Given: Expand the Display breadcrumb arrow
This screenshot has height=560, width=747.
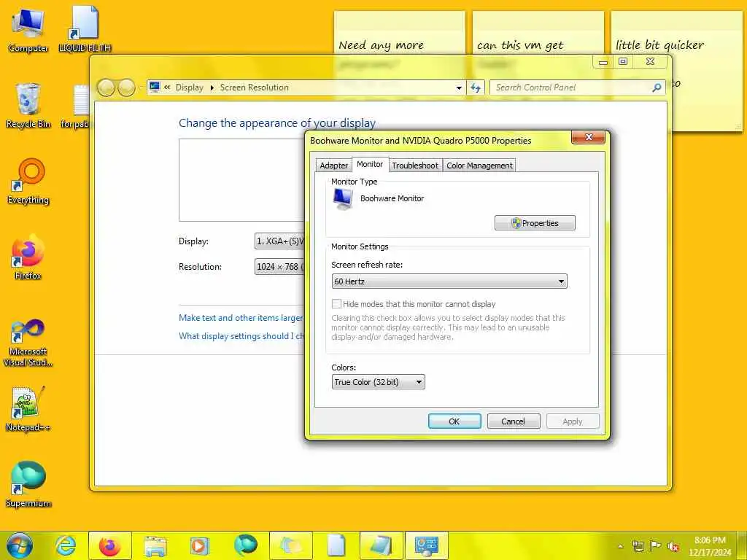Looking at the screenshot, I should 212,87.
